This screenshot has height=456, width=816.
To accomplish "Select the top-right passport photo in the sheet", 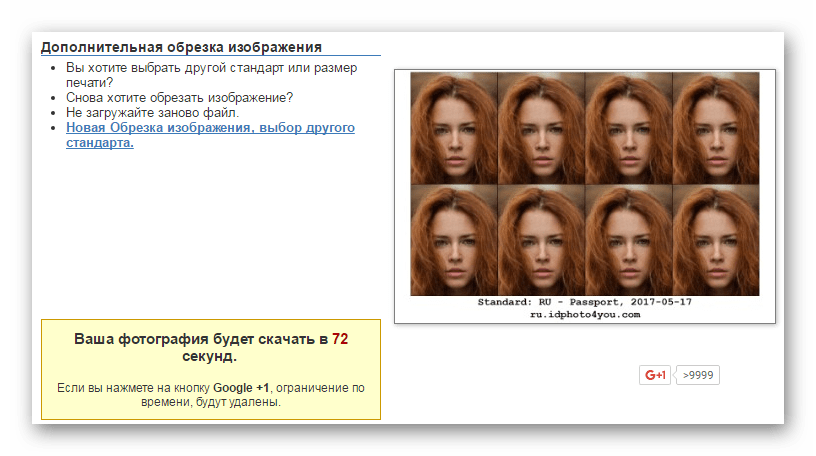I will click(x=715, y=128).
